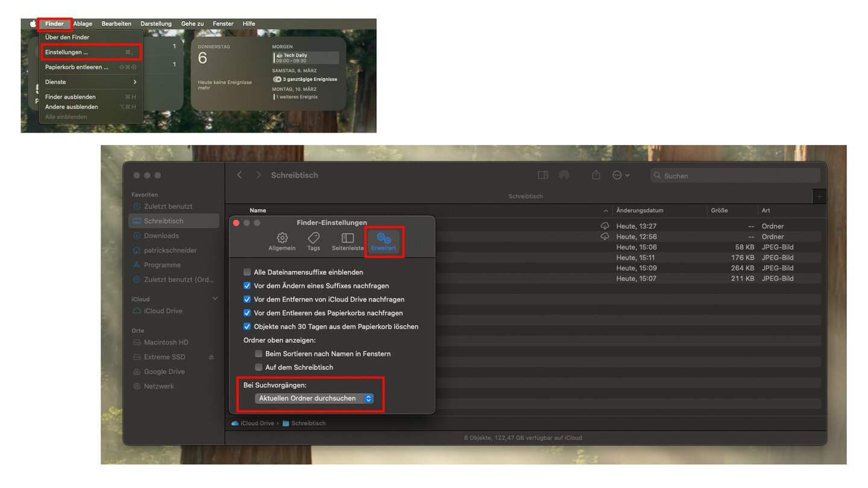The image size is (868, 488).
Task: Go back with the left arrow button
Action: [x=240, y=175]
